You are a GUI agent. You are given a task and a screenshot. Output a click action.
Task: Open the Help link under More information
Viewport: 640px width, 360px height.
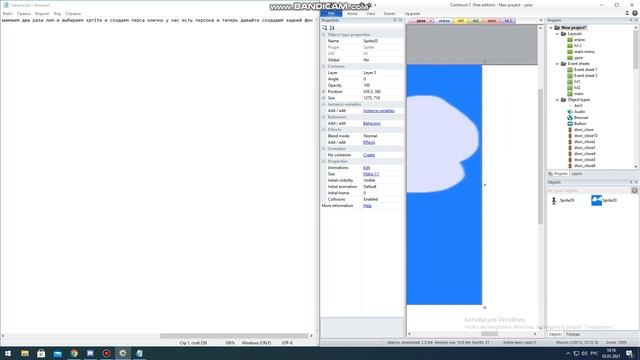click(367, 206)
